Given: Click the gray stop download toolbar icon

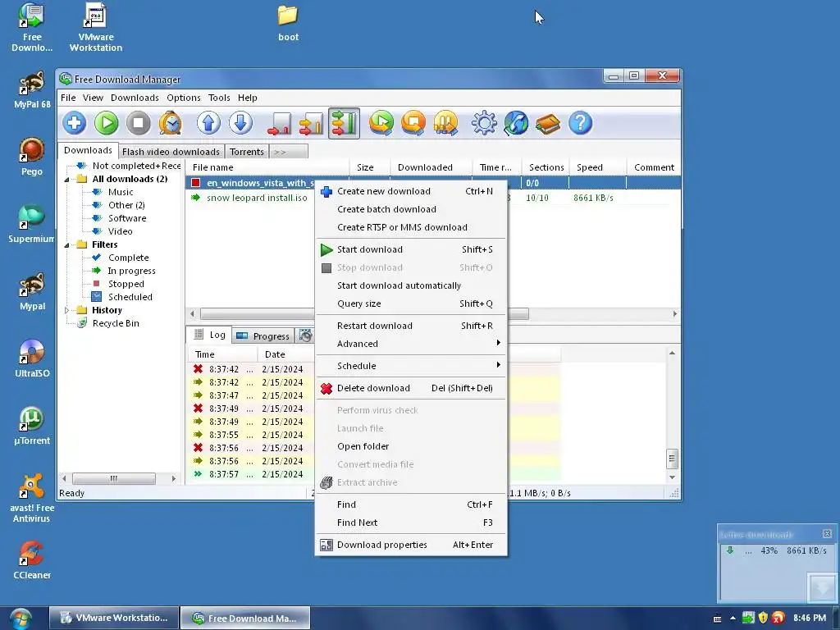Looking at the screenshot, I should pos(138,124).
